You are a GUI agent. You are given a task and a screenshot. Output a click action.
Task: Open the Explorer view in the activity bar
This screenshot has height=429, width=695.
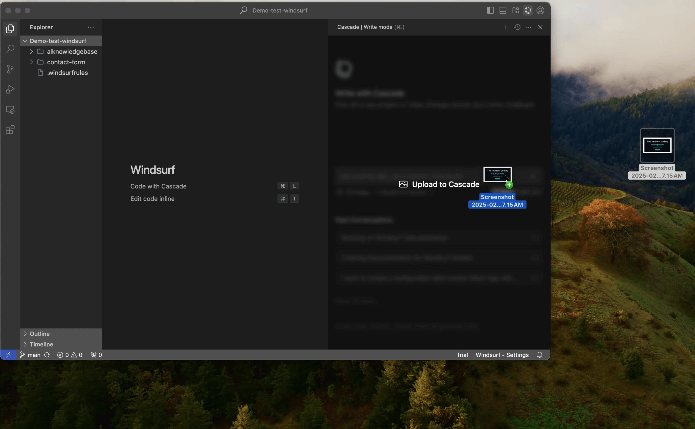[10, 29]
